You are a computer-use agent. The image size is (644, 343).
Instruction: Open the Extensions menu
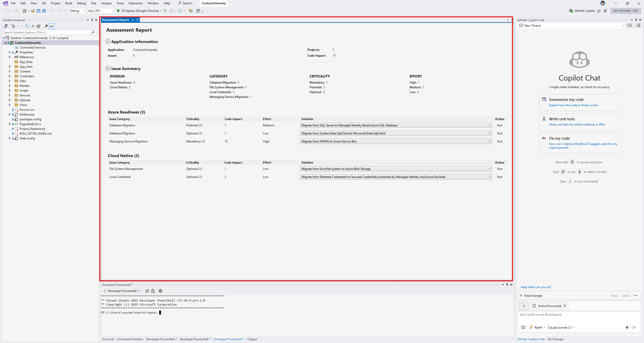pyautogui.click(x=135, y=3)
